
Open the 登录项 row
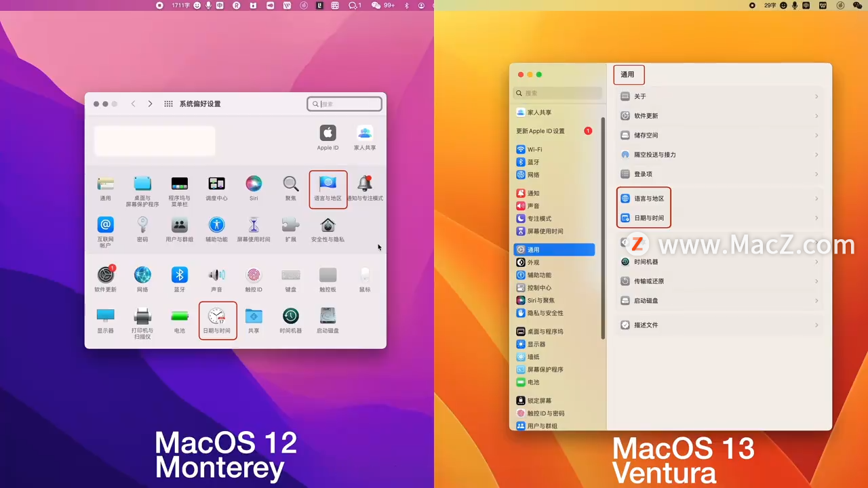pos(719,174)
